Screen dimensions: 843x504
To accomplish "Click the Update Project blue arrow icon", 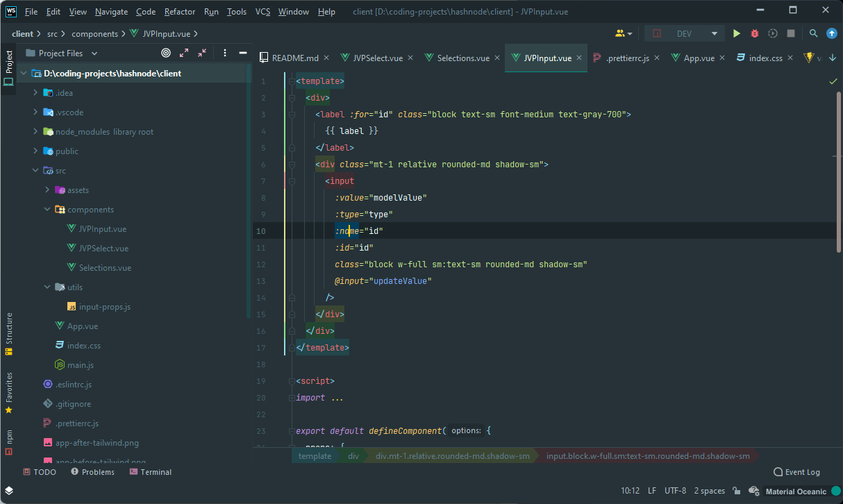I will (x=831, y=33).
